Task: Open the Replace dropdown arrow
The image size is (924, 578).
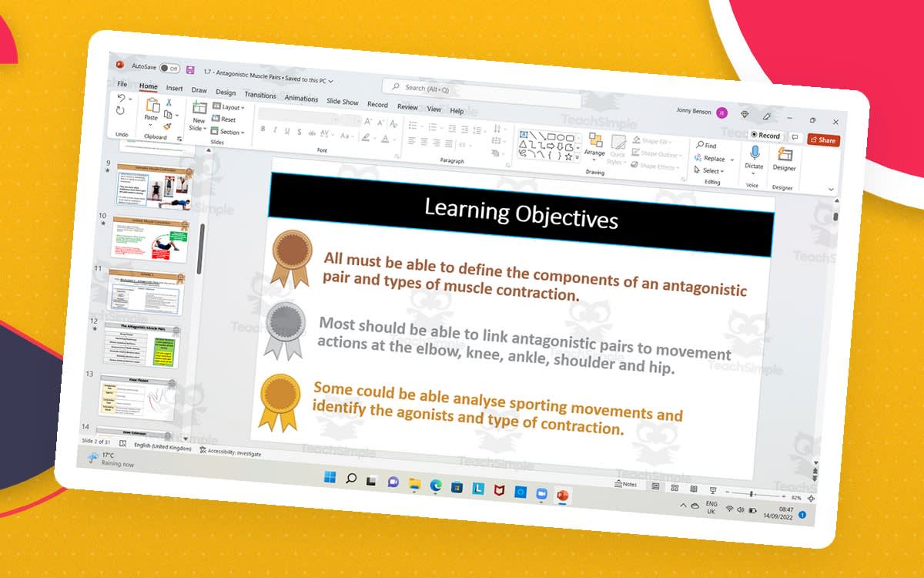Action: [x=731, y=160]
